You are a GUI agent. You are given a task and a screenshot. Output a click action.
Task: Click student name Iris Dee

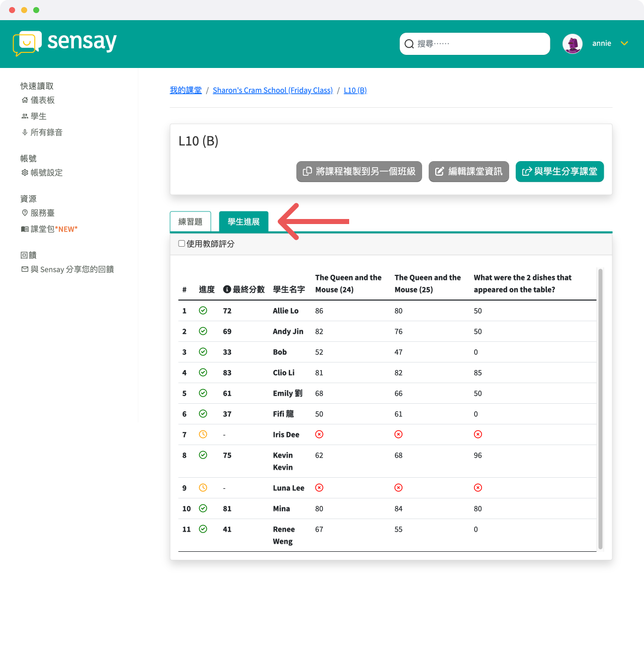(x=286, y=434)
